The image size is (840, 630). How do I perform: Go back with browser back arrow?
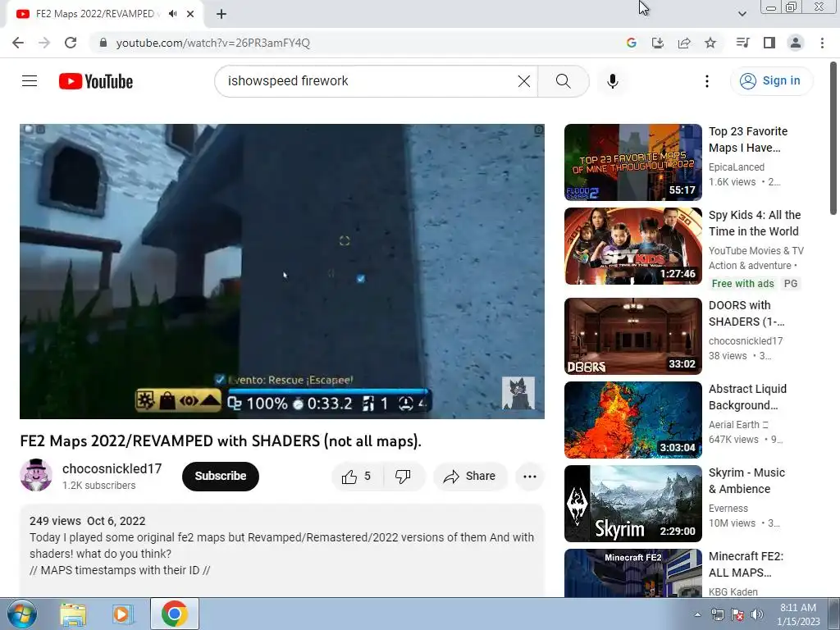[18, 43]
